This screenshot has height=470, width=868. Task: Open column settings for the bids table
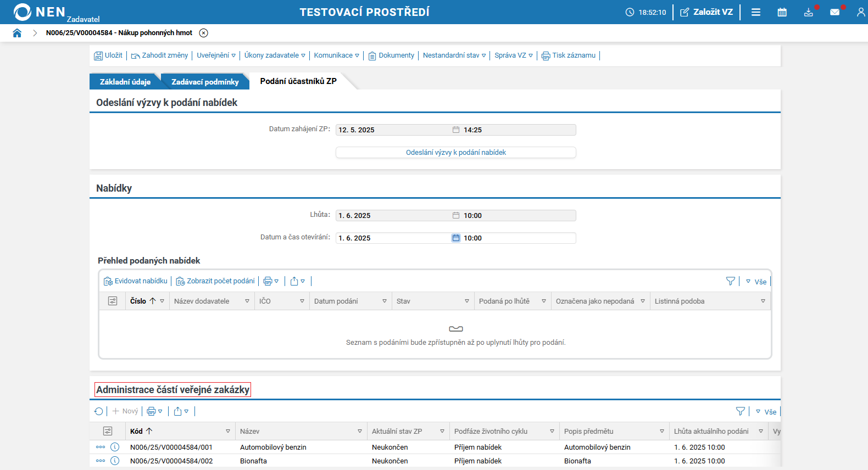click(113, 301)
